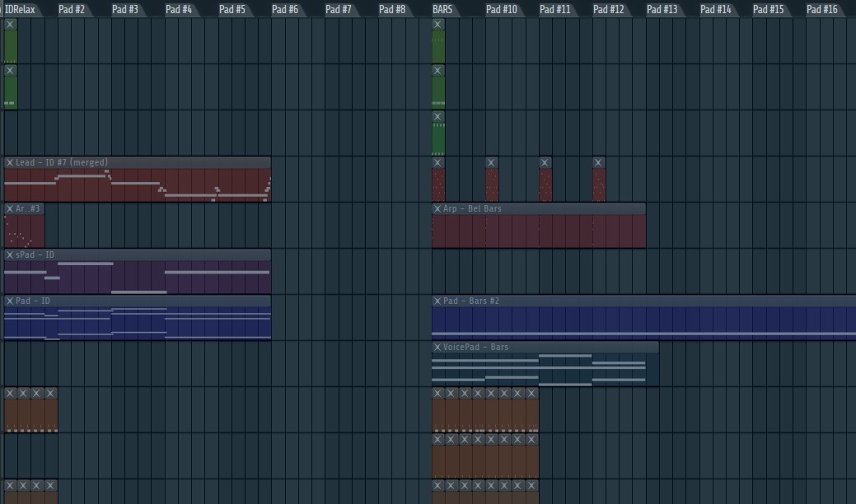Click the 'Lead - ID #7 (merged)' clip title
The width and height of the screenshot is (856, 504).
click(x=62, y=162)
